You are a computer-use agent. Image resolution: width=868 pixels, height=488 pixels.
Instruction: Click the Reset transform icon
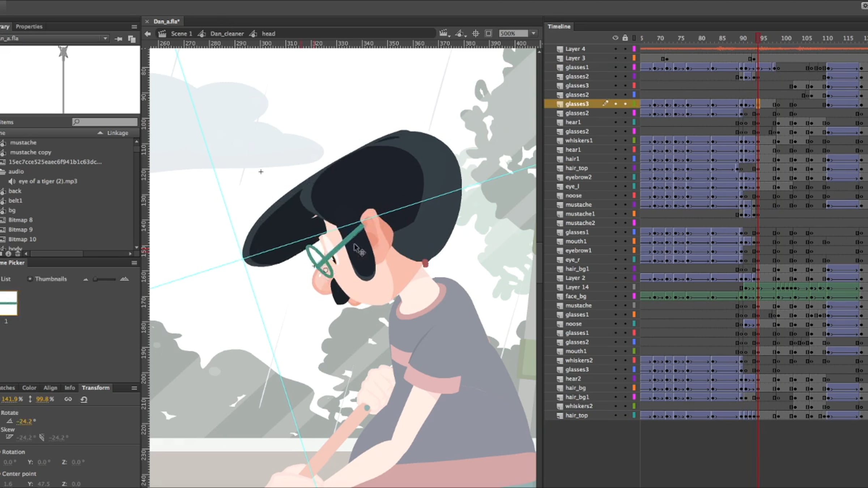(84, 399)
